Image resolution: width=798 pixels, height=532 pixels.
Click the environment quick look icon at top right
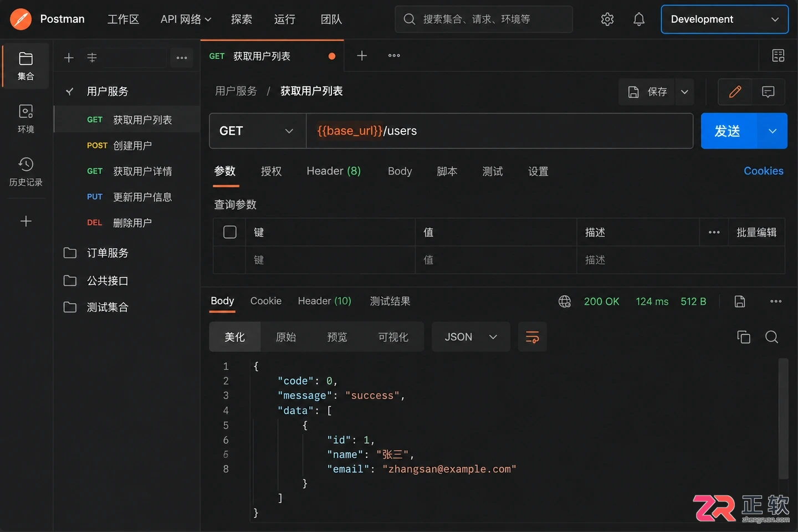(778, 55)
